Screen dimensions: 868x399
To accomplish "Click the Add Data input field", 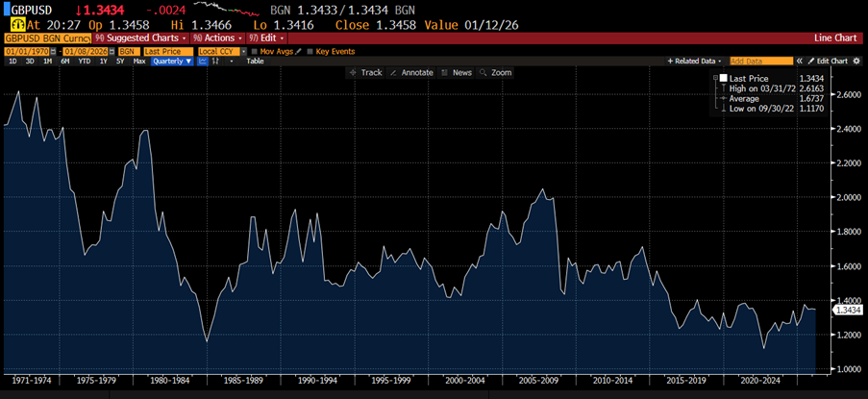I will point(761,61).
